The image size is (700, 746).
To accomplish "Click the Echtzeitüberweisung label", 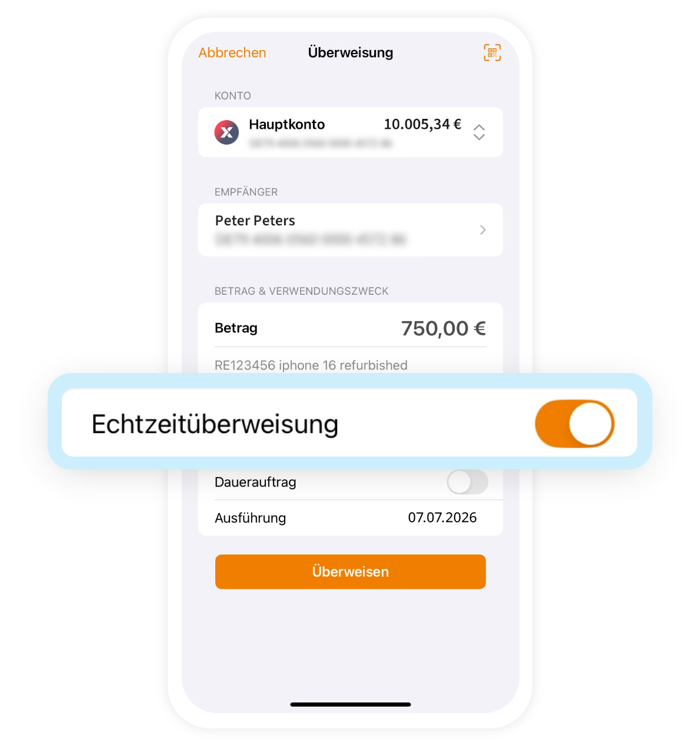I will [x=215, y=424].
